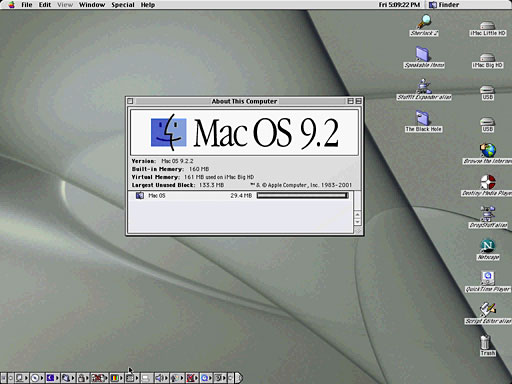Click the Apple Computer copyright text
The image size is (512, 384).
(x=301, y=185)
